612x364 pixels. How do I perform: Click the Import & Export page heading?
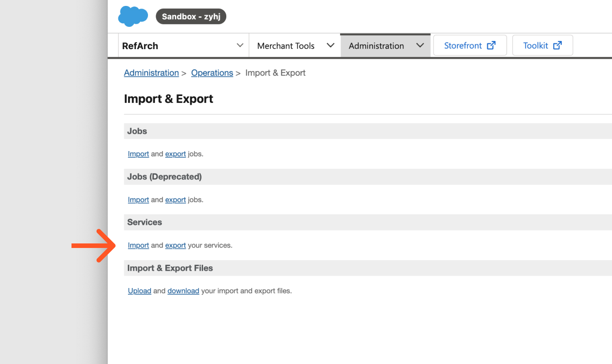point(168,99)
